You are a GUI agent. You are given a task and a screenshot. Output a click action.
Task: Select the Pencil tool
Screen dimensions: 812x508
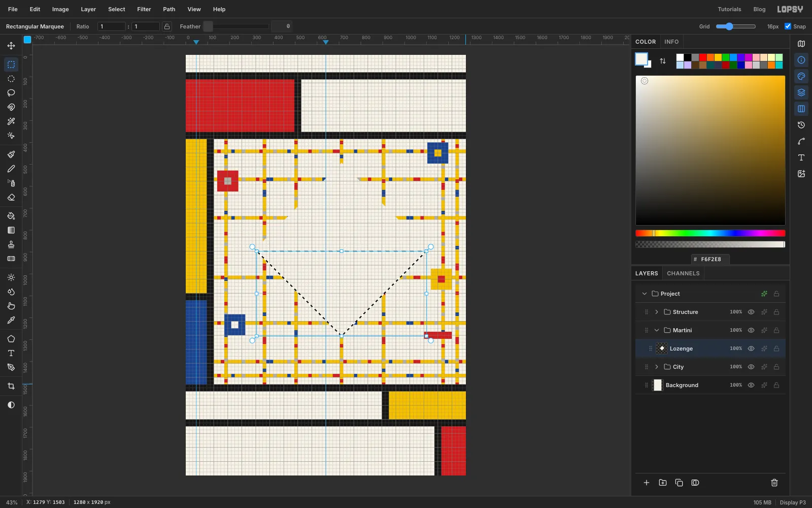[x=11, y=169]
